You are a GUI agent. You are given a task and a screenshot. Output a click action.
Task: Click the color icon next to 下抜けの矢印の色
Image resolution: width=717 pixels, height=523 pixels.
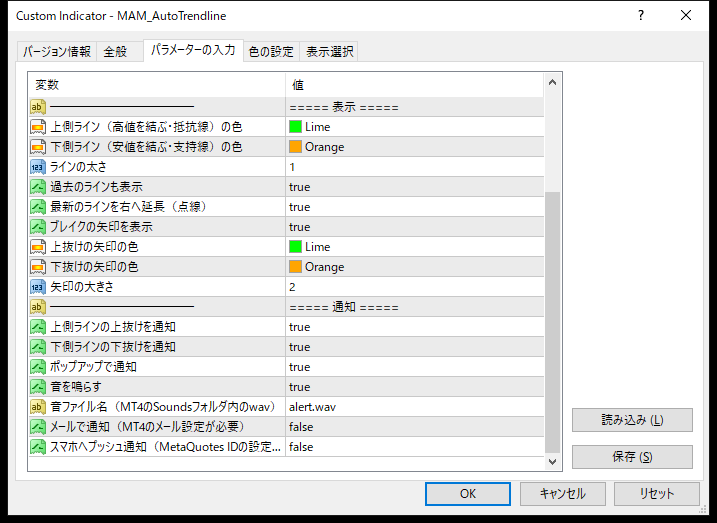pyautogui.click(x=38, y=267)
